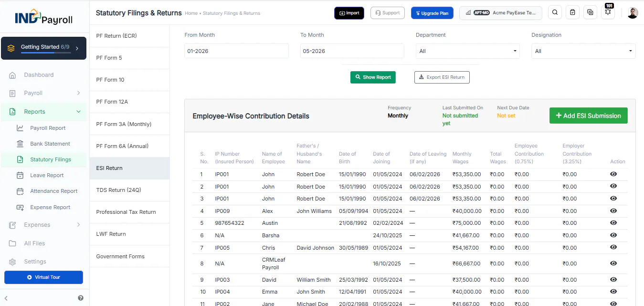Select PF Form 6A (Annual) tab
This screenshot has width=644, height=306.
point(129,146)
